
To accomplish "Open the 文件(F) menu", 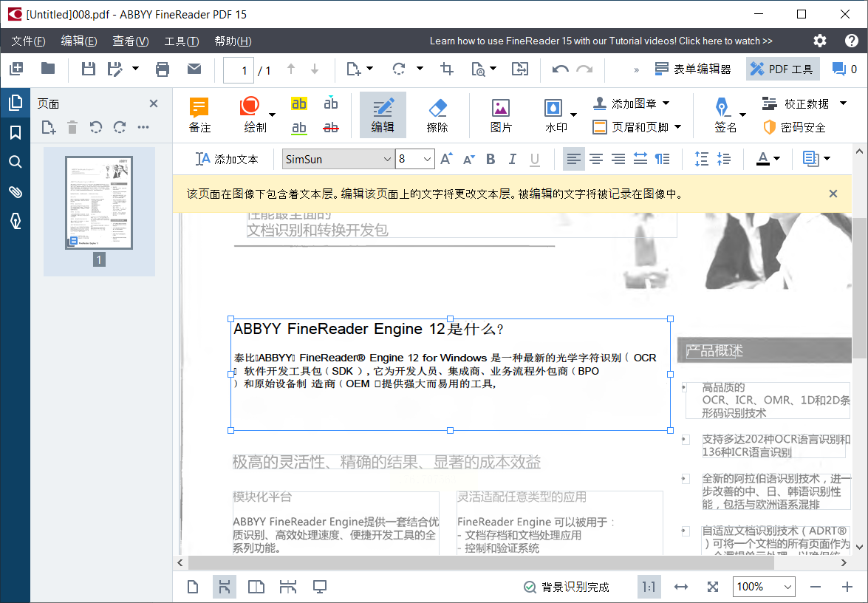I will 28,41.
